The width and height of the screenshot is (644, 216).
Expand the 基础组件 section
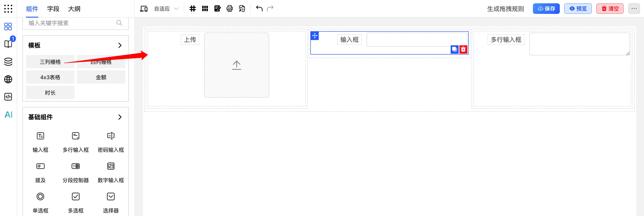coord(120,117)
